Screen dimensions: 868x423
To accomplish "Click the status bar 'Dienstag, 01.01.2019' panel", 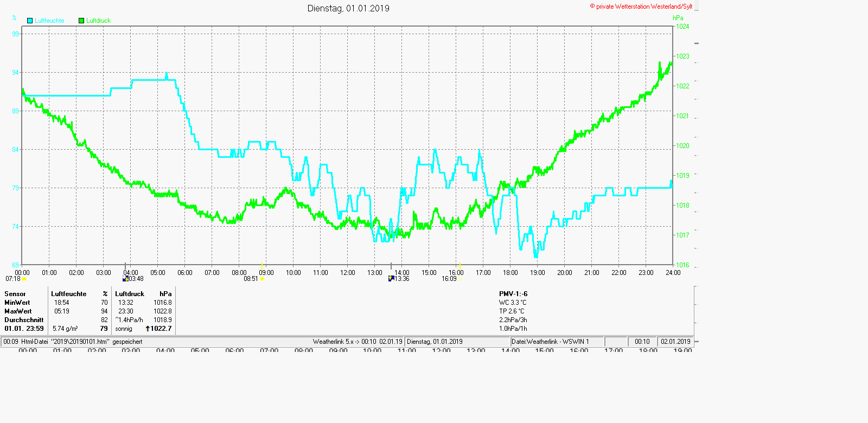I will [x=458, y=342].
